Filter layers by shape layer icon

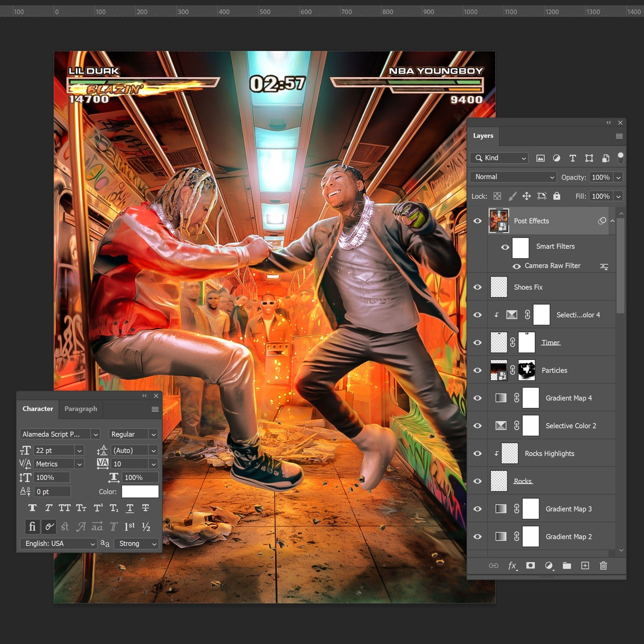coord(589,158)
